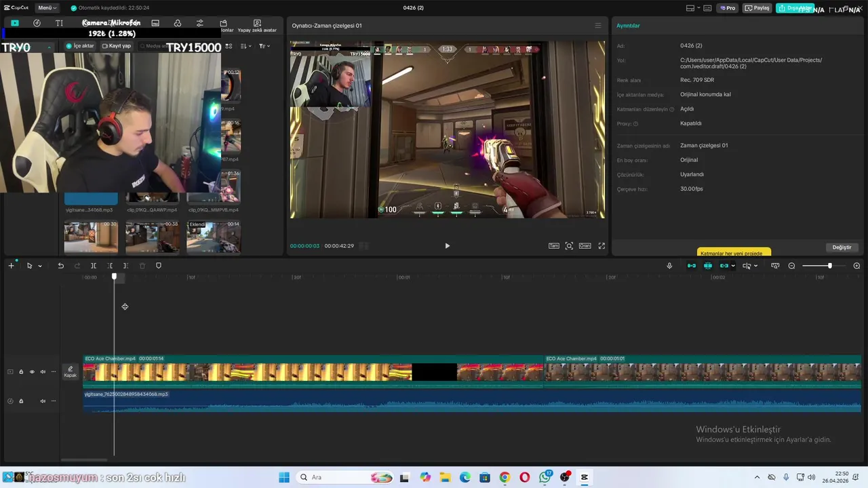
Task: Open video track more options
Action: click(x=54, y=371)
